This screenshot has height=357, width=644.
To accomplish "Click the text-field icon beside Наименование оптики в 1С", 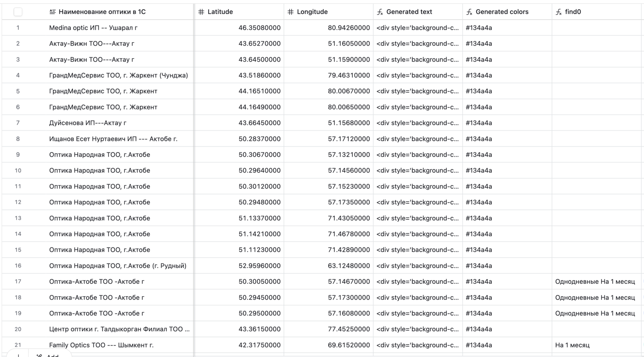I will point(53,12).
